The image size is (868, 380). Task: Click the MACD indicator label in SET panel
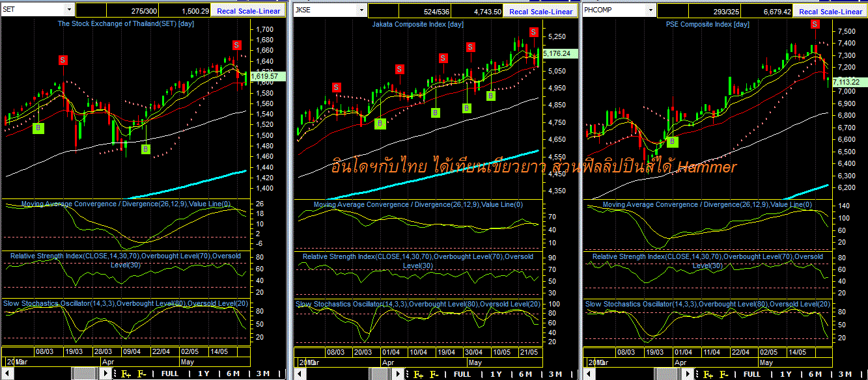click(126, 204)
